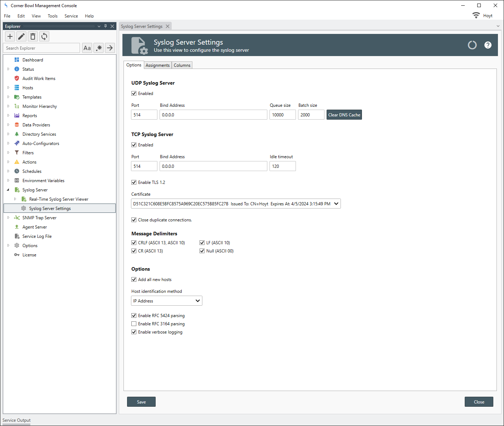Expand the SNMP Trap Server tree node
Viewport: 504px width, 426px height.
(8, 218)
